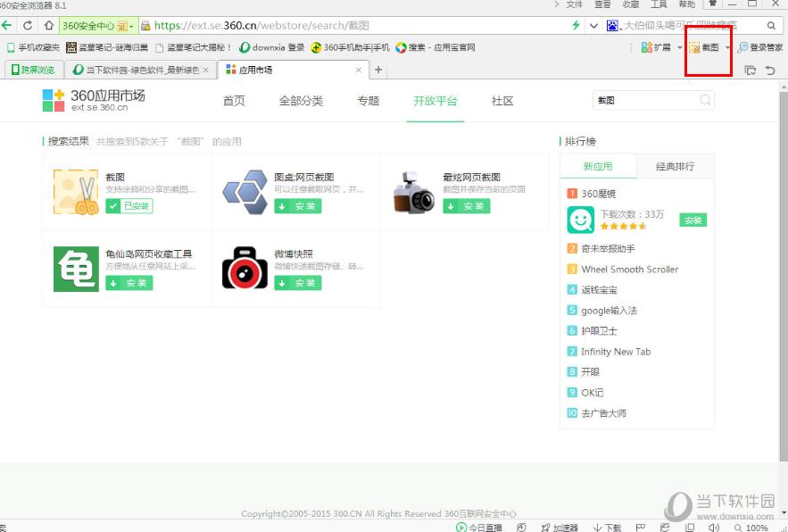Go to 首页 in the webstore nav
Screen dimensions: 788x532
click(x=234, y=101)
